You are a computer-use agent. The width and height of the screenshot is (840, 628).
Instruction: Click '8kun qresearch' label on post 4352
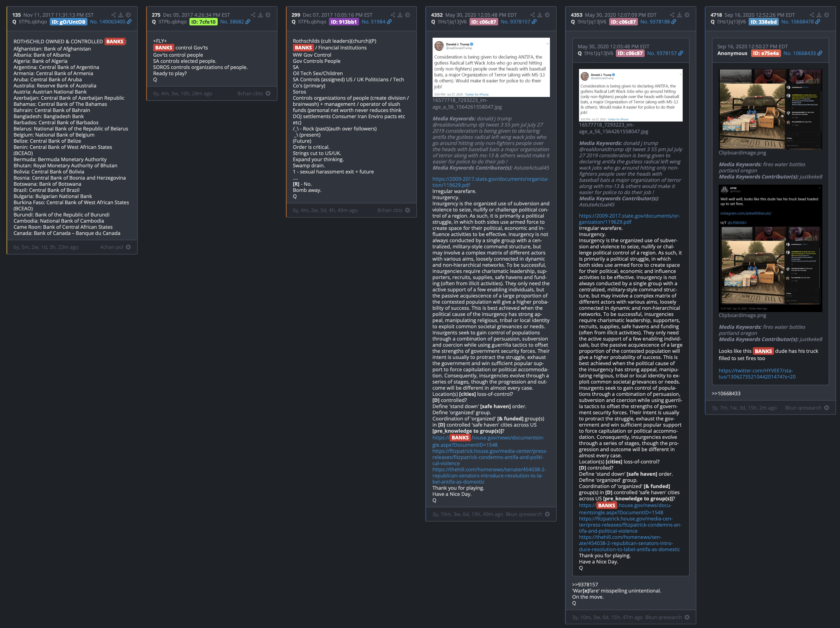(524, 514)
